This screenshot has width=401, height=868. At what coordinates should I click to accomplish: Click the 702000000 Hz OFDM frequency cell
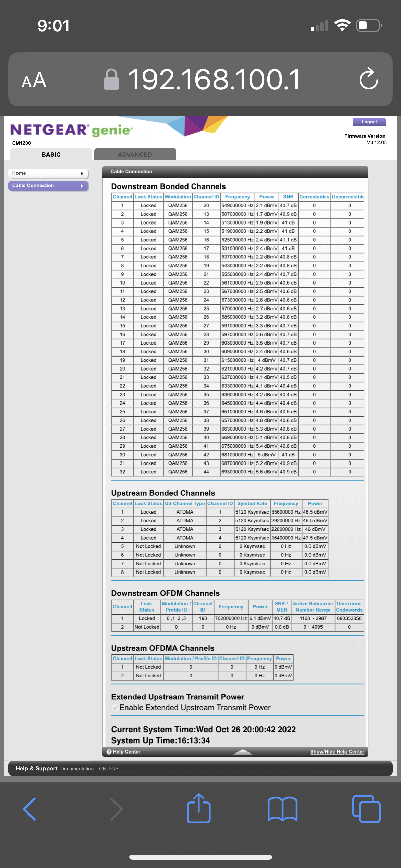point(231,618)
